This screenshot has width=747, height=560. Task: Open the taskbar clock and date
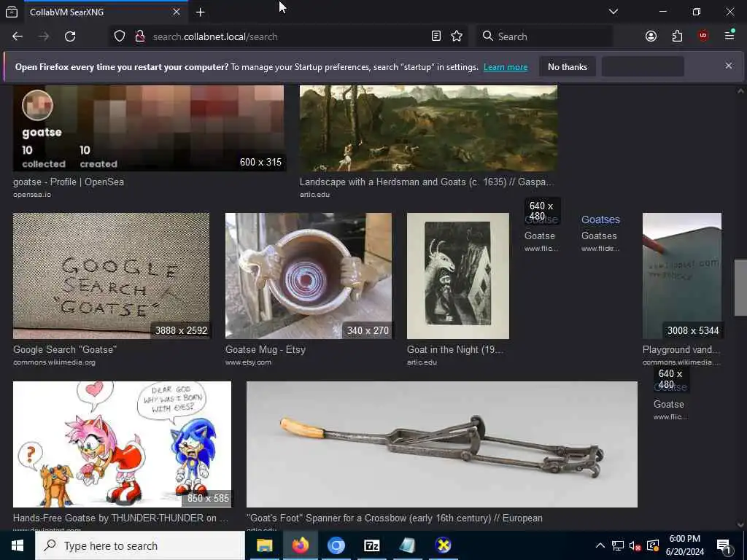coord(684,545)
